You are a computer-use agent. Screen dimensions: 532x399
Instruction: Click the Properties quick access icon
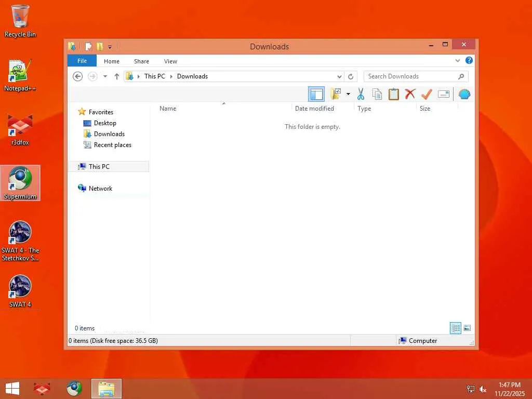tap(88, 46)
